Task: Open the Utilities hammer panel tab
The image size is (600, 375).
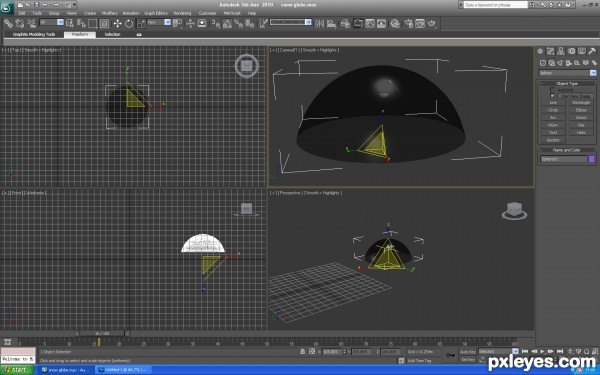Action: point(592,51)
